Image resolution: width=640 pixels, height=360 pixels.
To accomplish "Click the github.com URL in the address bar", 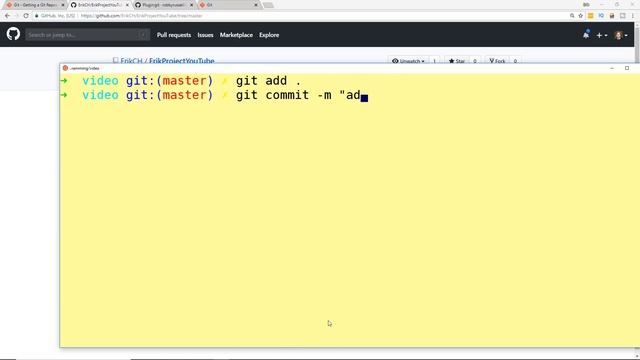I will pos(142,16).
